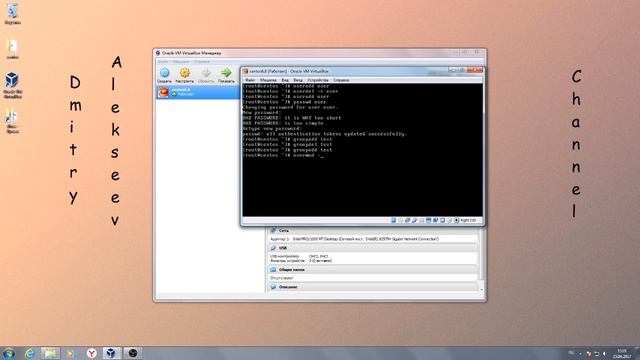Screen dimensions: 640x360
Task: Click the display settings status icon in VM window
Action: (x=428, y=220)
